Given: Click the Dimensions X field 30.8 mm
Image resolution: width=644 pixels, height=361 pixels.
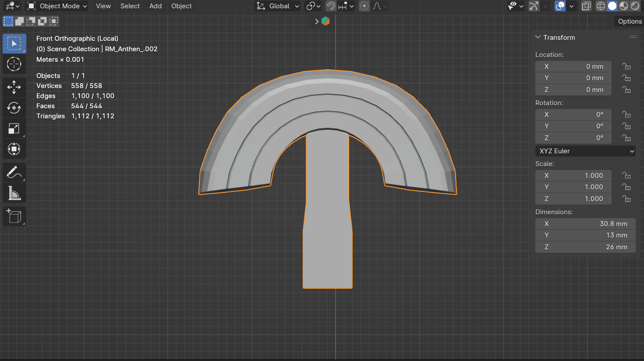Looking at the screenshot, I should point(585,224).
